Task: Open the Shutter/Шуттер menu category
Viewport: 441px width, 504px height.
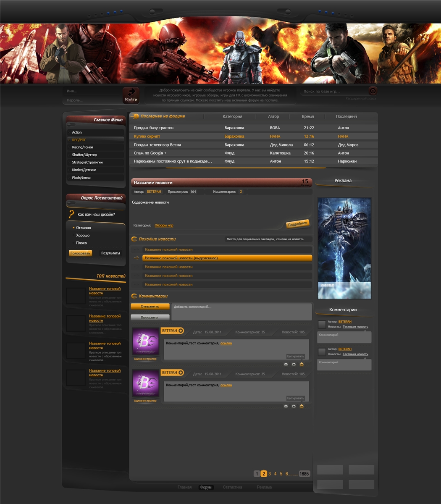Action: coord(96,155)
